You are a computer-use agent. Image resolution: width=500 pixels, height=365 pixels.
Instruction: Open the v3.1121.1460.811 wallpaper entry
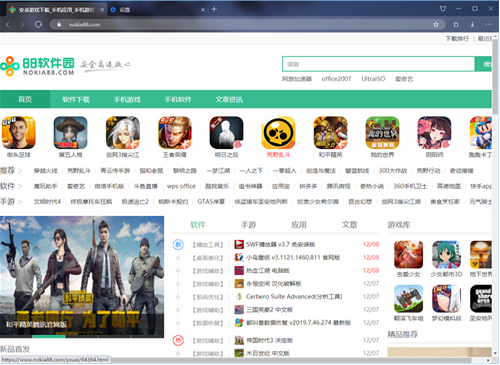(x=293, y=257)
